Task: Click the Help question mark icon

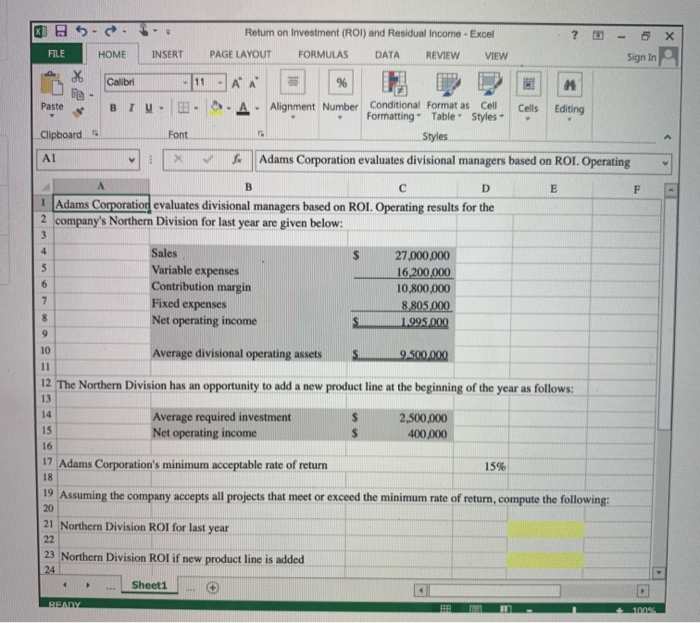Action: tap(575, 35)
